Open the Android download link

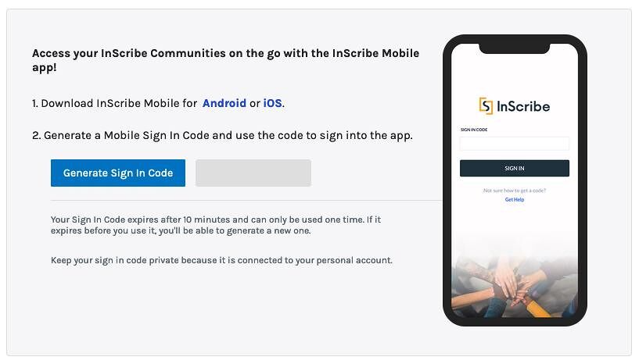224,103
